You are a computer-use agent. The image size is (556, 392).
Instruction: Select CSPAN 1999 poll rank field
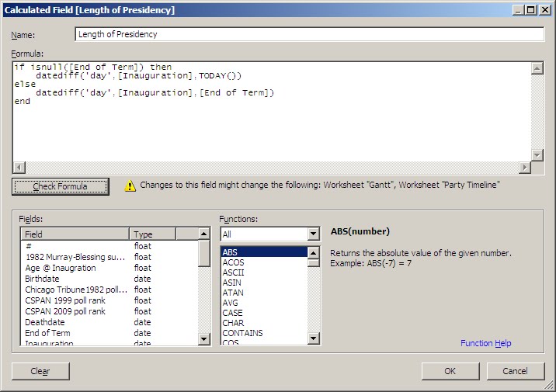tap(110, 300)
